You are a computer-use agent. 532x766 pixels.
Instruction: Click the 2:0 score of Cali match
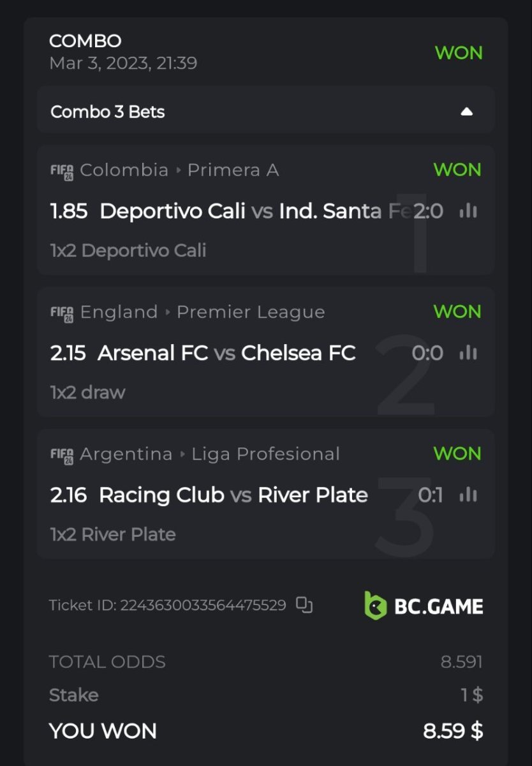coord(428,211)
